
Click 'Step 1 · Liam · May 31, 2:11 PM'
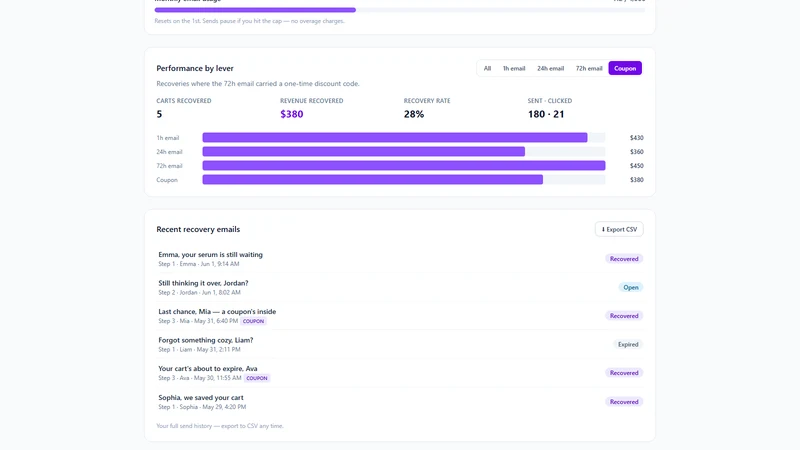199,350
